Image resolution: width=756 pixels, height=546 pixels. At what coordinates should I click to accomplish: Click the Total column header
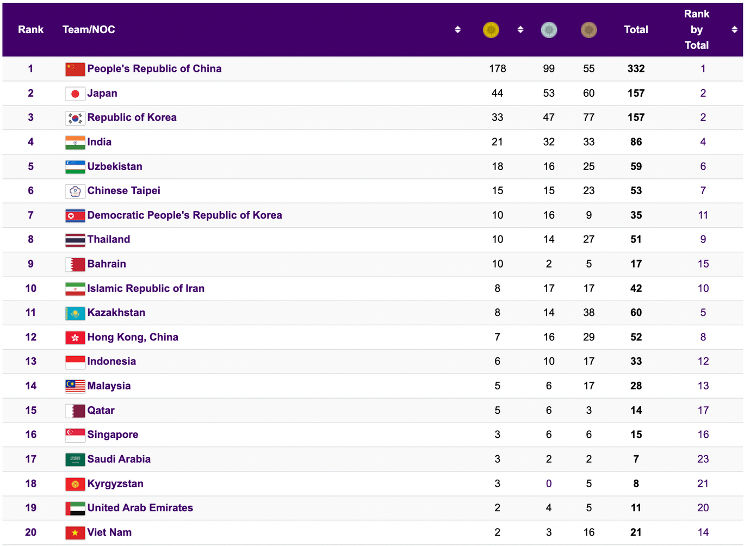pos(636,30)
